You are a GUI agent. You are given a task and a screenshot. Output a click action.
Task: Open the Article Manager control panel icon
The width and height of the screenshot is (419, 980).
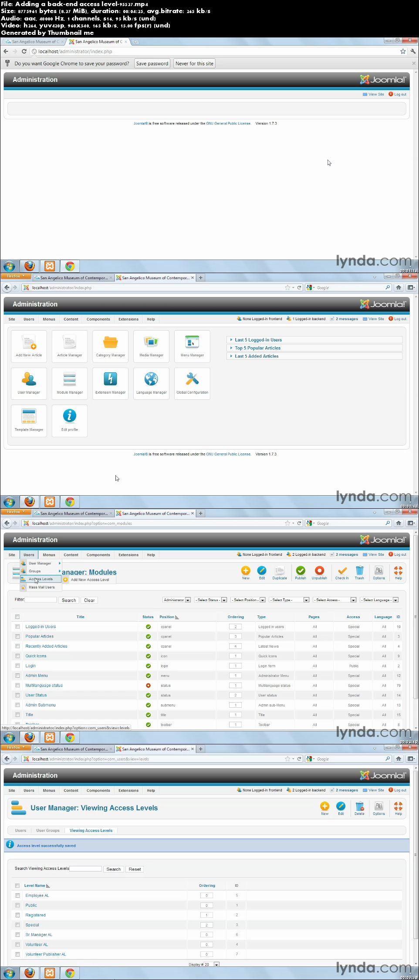click(x=70, y=346)
